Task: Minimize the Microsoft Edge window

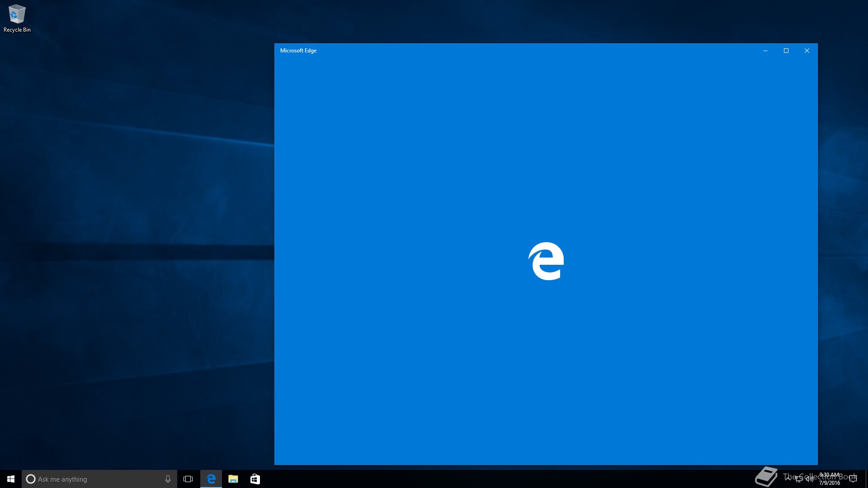Action: pos(765,51)
